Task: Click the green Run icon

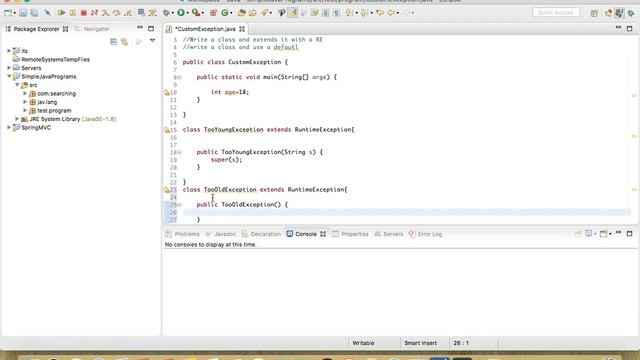Action: click(180, 13)
